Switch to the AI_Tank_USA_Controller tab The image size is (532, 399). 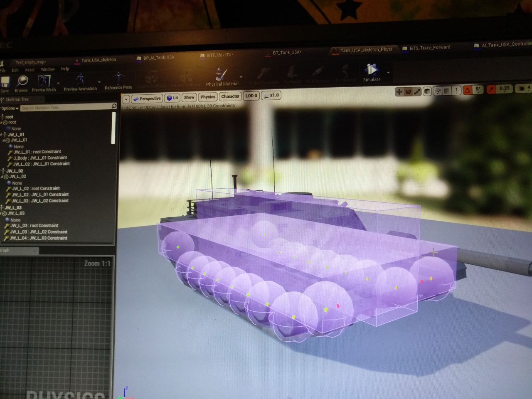pos(503,44)
